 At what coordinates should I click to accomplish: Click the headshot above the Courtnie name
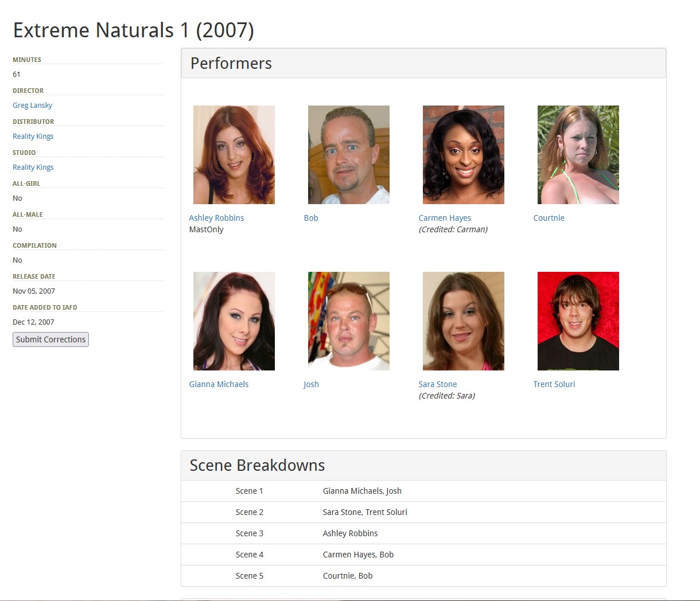coord(578,155)
